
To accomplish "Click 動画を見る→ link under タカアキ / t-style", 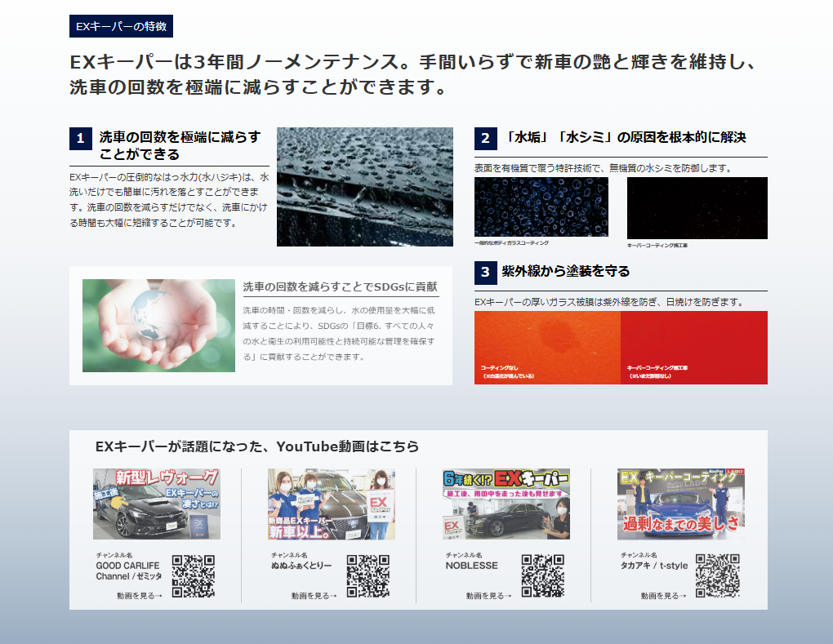I will [663, 596].
